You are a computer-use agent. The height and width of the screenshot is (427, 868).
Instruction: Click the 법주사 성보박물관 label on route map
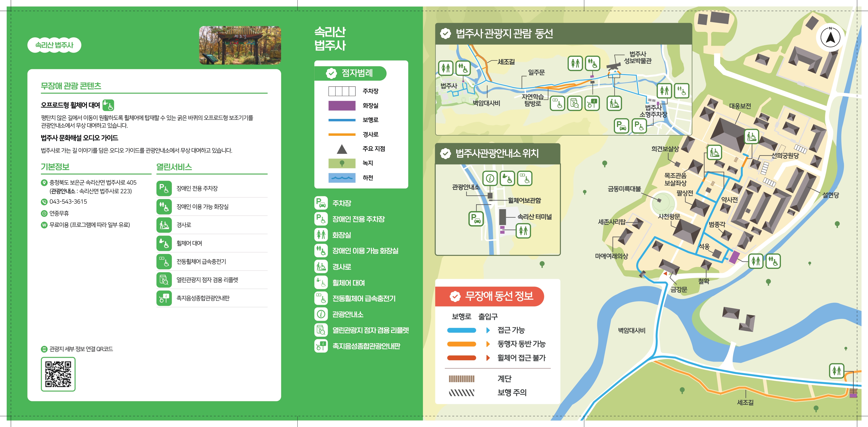point(638,58)
